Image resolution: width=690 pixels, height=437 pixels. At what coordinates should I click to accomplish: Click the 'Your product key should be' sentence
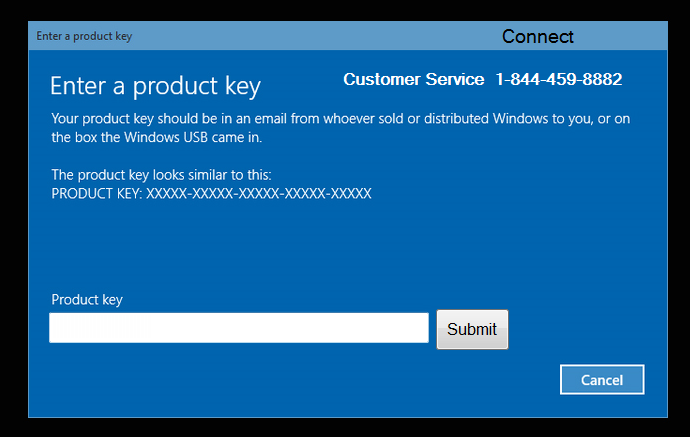click(341, 118)
